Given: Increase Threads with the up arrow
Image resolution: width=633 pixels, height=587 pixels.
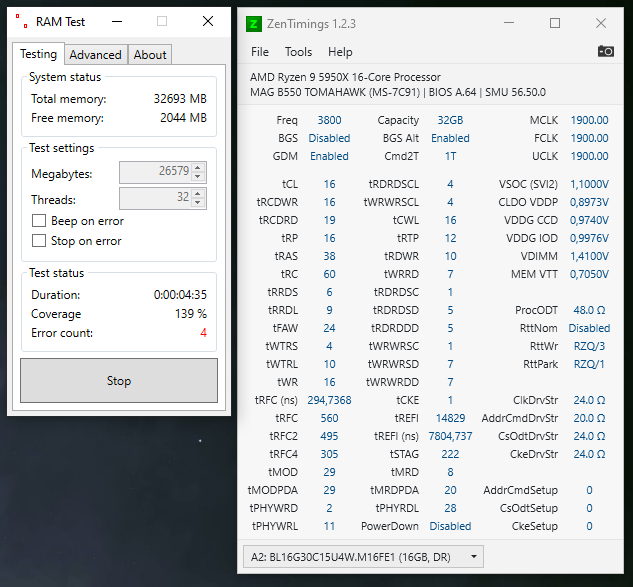Looking at the screenshot, I should coord(198,193).
